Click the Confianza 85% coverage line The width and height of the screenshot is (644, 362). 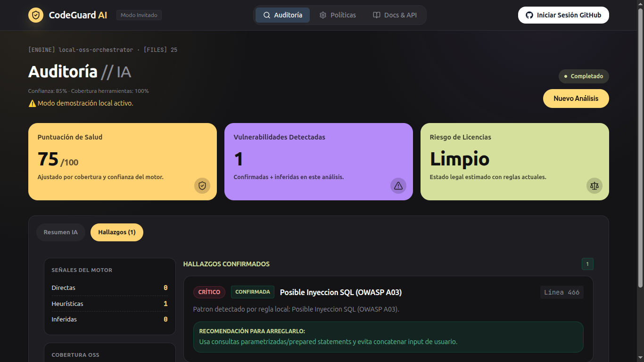click(x=89, y=91)
